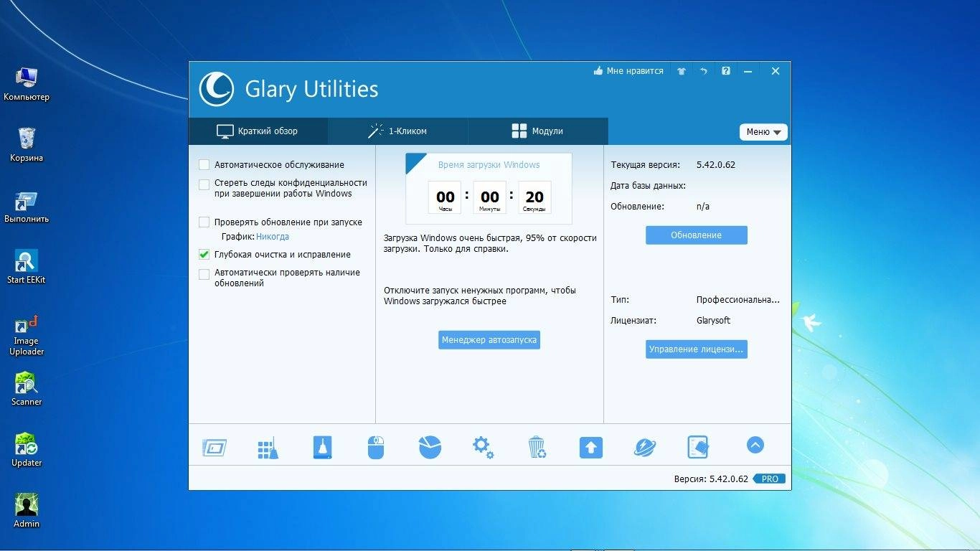Open the disk cleaner drive-with-broom icon
980x551 pixels.
click(x=323, y=447)
